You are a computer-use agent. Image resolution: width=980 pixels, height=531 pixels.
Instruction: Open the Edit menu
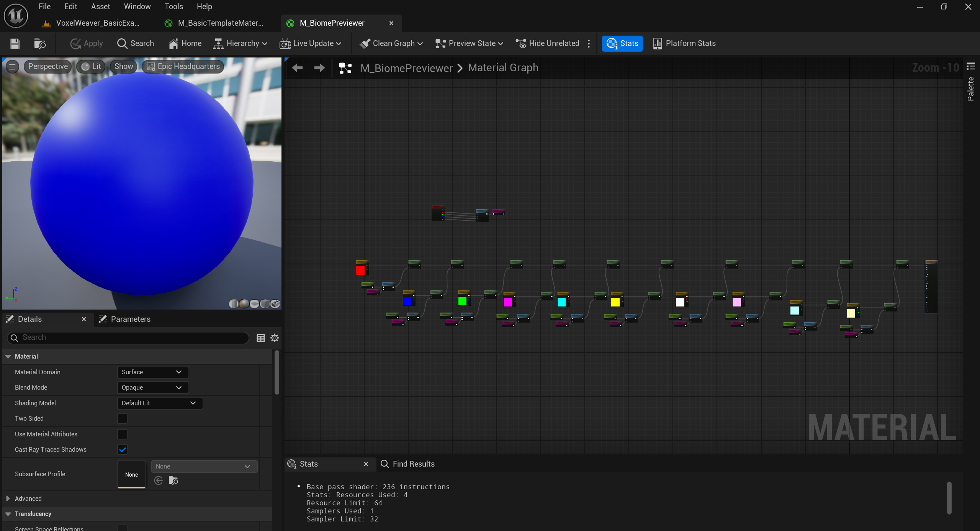pyautogui.click(x=70, y=7)
